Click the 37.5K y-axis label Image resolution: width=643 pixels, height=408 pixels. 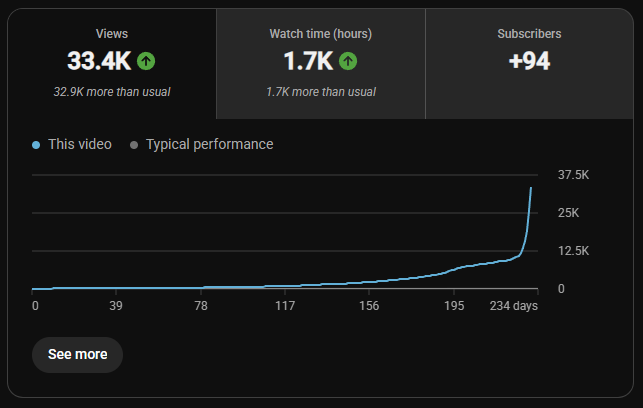click(x=573, y=175)
